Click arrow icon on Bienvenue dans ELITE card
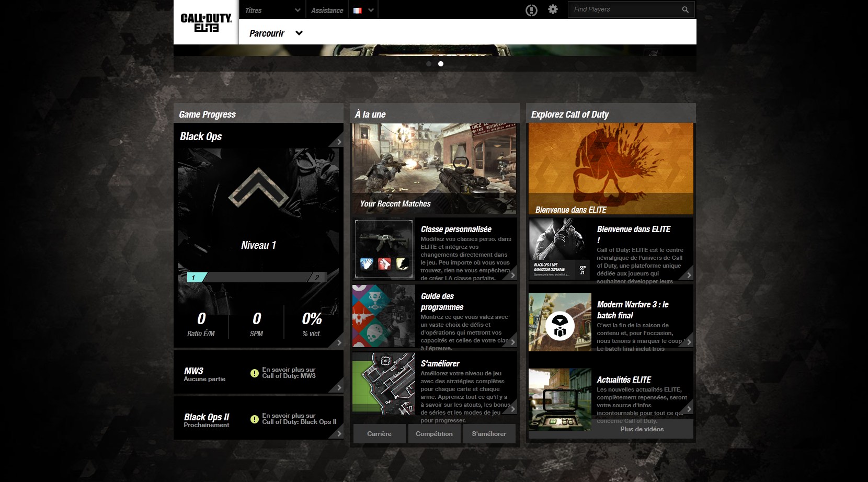The height and width of the screenshot is (482, 868). pos(689,275)
